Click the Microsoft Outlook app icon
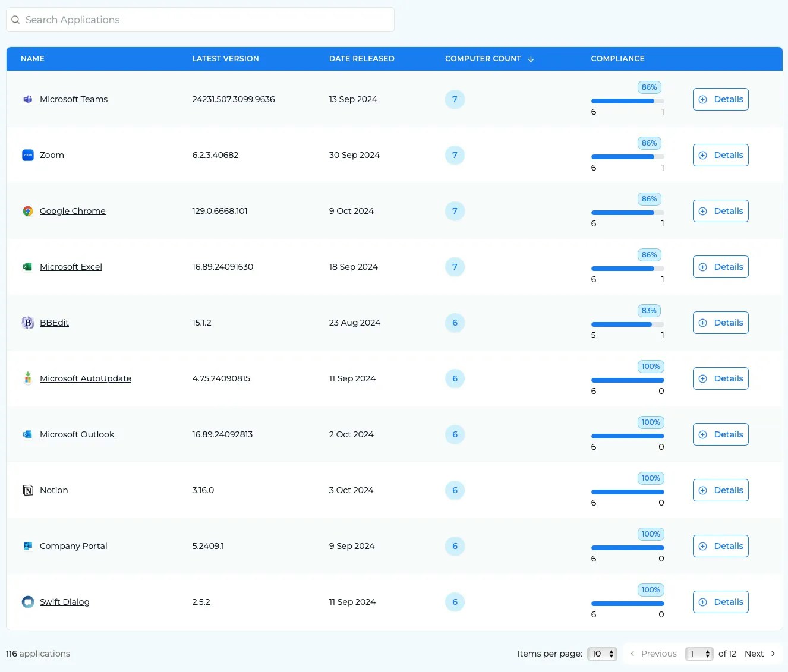The image size is (788, 672). tap(27, 434)
